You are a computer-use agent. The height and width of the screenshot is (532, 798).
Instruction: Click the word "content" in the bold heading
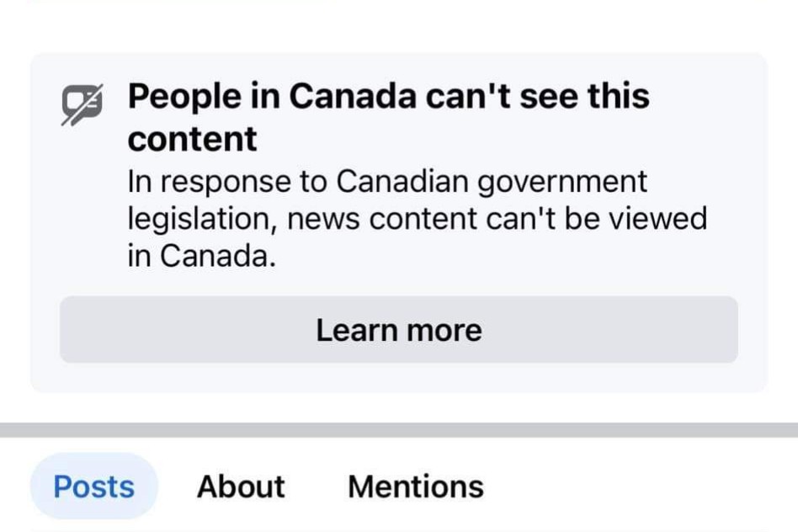coord(193,140)
